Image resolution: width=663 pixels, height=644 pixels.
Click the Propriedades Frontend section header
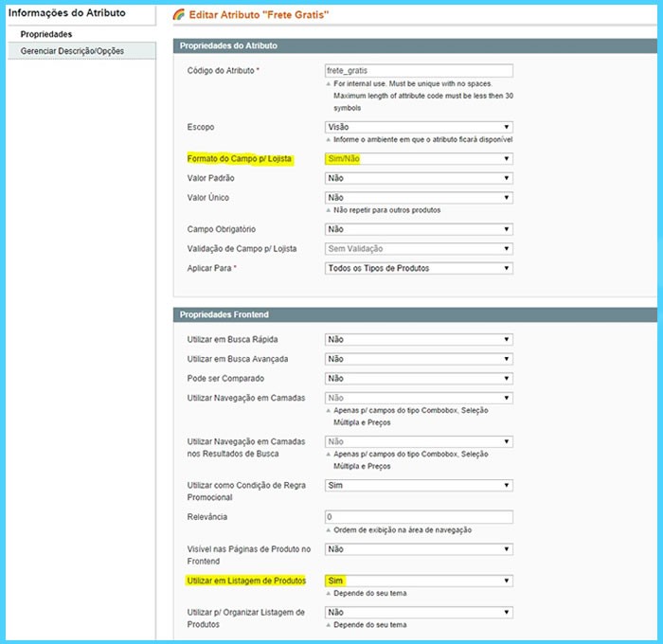tap(415, 314)
